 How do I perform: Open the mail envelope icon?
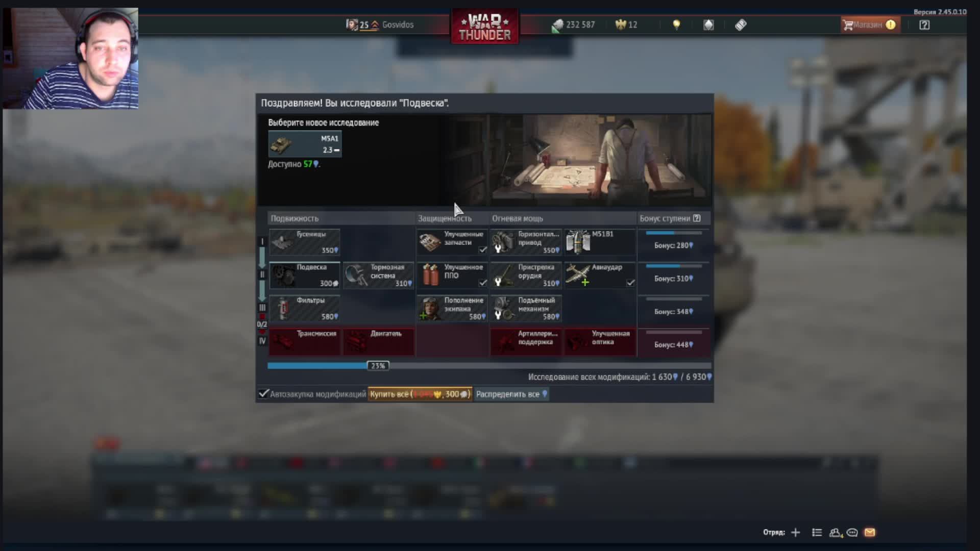pyautogui.click(x=870, y=533)
